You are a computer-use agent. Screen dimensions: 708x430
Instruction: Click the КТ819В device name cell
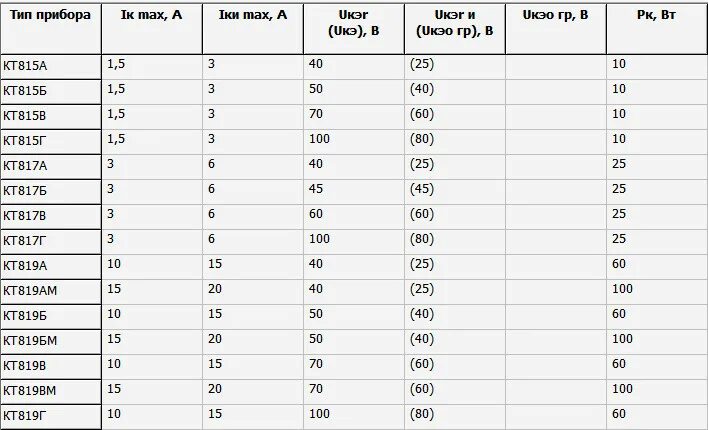[50, 367]
